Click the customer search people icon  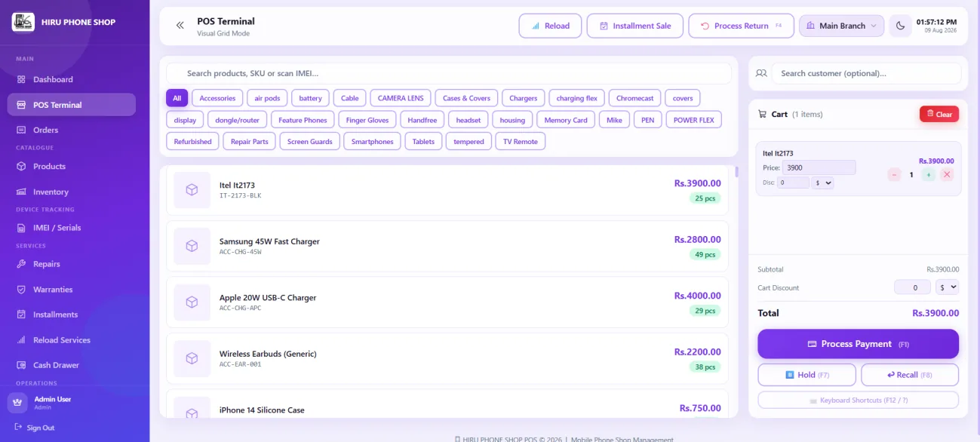(x=760, y=73)
